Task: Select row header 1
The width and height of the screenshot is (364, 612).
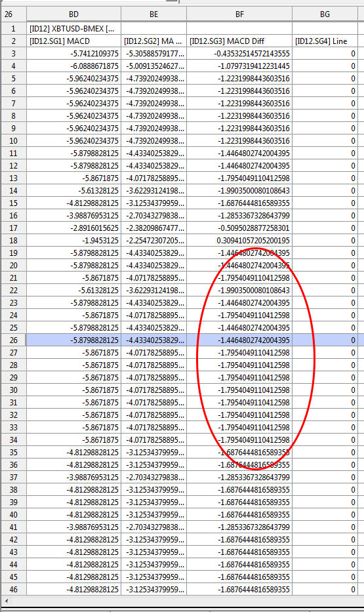Action: click(x=13, y=28)
